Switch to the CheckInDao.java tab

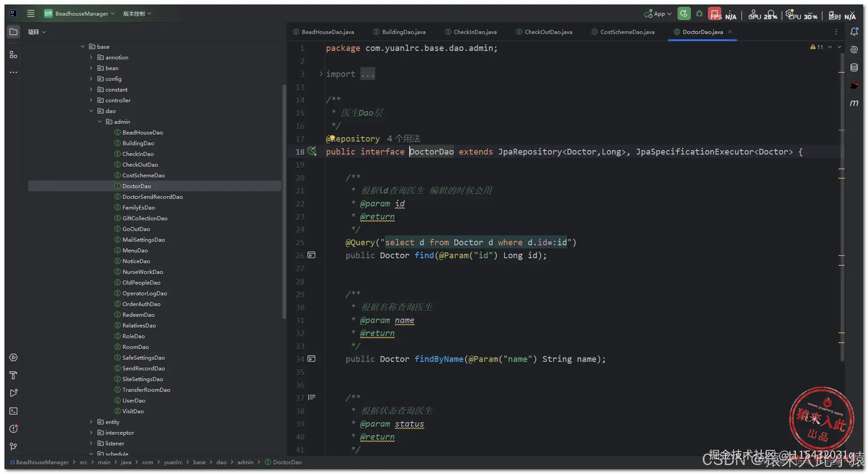tap(471, 32)
